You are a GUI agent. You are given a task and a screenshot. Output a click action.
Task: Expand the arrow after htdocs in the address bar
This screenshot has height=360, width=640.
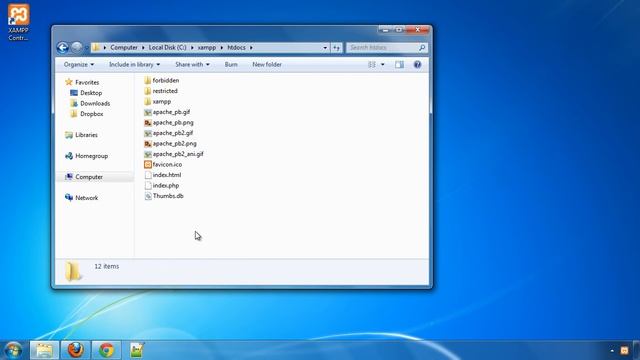(x=251, y=48)
